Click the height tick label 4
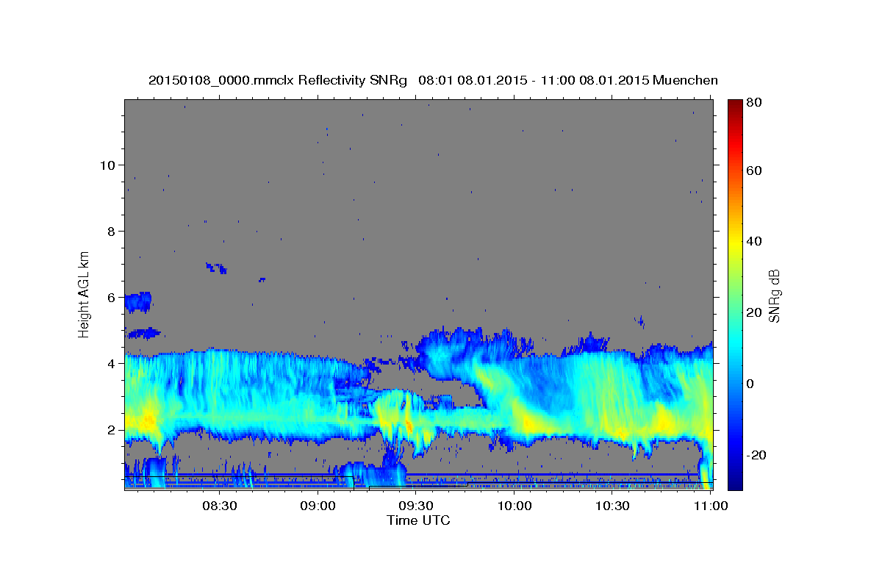882x588 pixels. coord(110,363)
